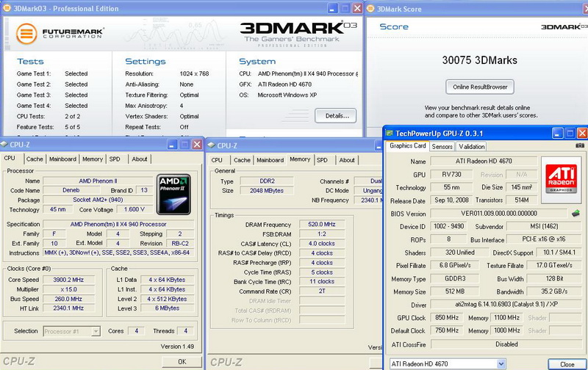This screenshot has width=588, height=370.
Task: Click the GPU field value RV730
Action: tap(451, 174)
